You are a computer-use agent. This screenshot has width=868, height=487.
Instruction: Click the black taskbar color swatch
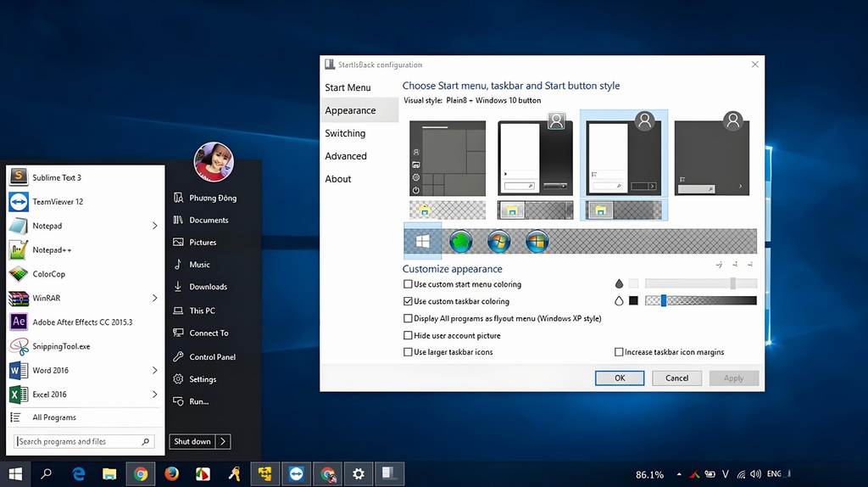pos(633,300)
